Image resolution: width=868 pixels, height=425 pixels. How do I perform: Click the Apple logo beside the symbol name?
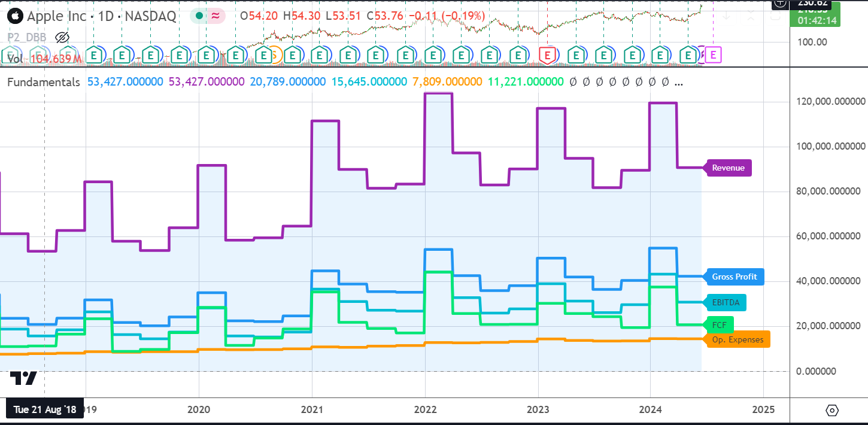click(16, 16)
